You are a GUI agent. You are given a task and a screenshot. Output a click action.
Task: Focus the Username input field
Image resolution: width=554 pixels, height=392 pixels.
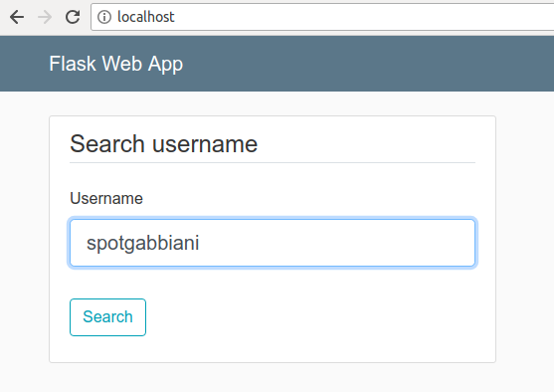[x=273, y=243]
